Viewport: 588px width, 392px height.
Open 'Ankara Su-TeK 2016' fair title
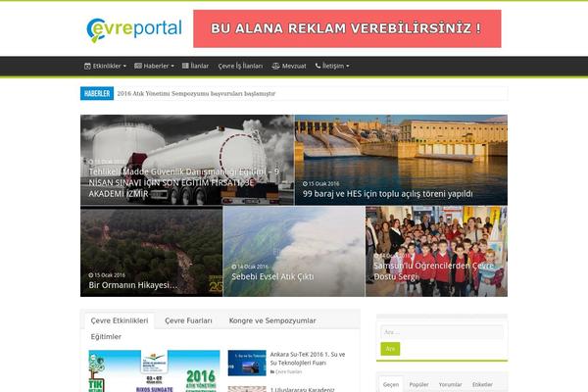pos(308,359)
